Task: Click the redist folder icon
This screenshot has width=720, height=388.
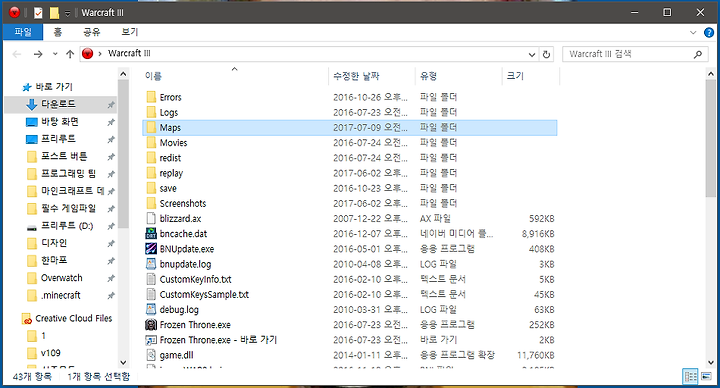Action: click(151, 157)
